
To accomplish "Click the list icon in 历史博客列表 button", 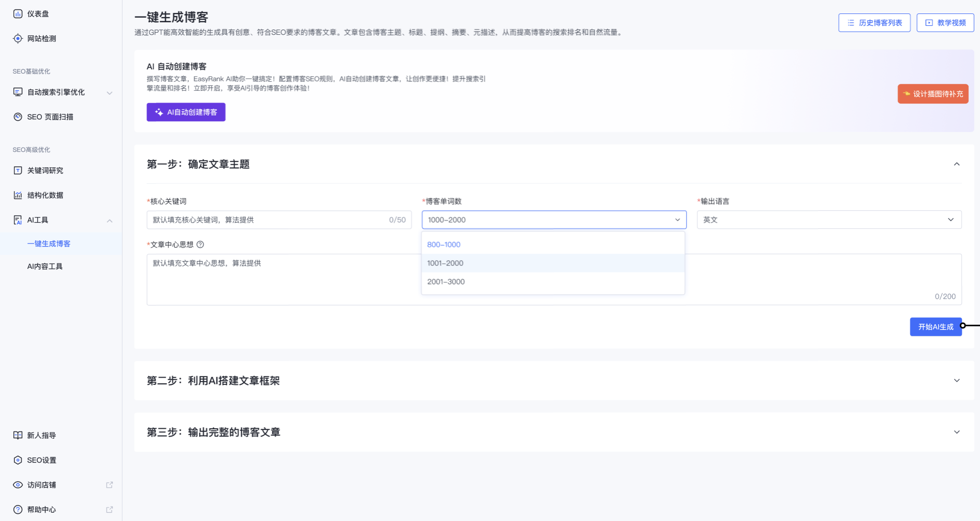I will 851,23.
